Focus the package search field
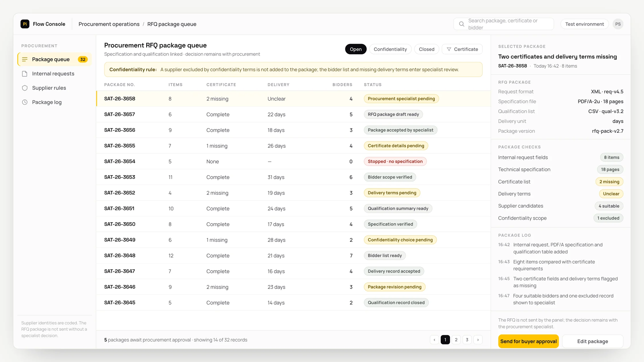Image resolution: width=644 pixels, height=362 pixels. (x=503, y=24)
